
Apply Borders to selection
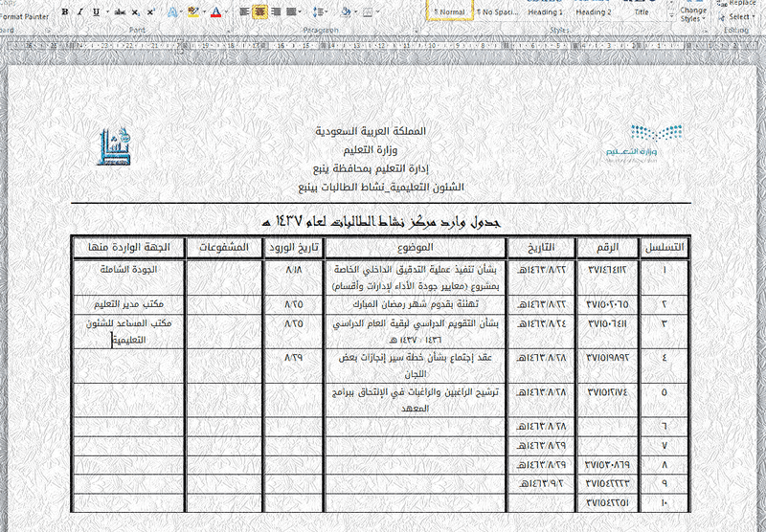pos(368,12)
